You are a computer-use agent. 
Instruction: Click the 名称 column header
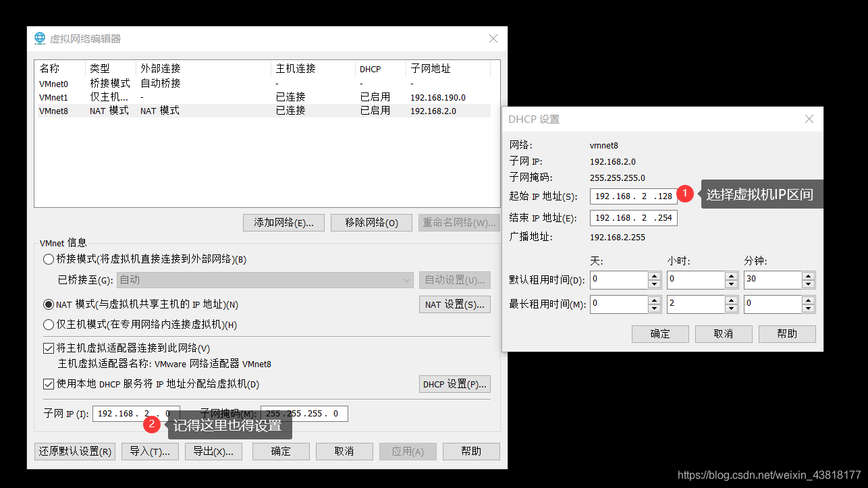(61, 69)
